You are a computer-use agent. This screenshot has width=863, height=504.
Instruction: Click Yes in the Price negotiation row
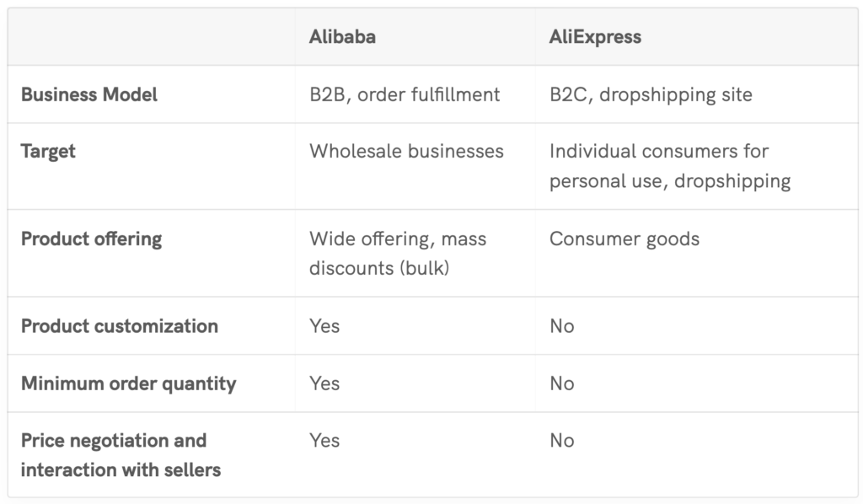tap(324, 441)
